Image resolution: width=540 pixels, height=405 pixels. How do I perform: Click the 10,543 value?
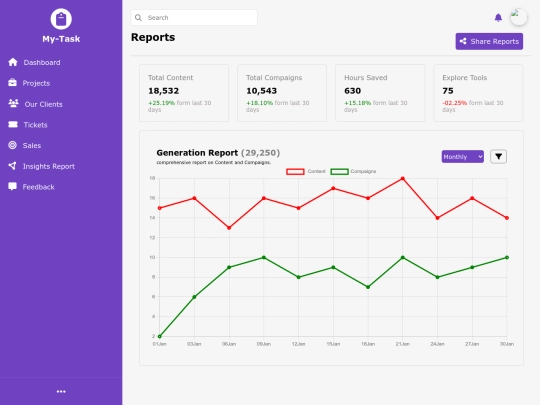261,91
